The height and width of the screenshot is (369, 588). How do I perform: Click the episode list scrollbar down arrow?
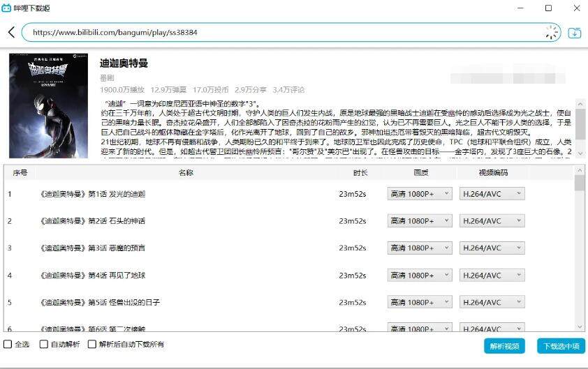coord(580,326)
